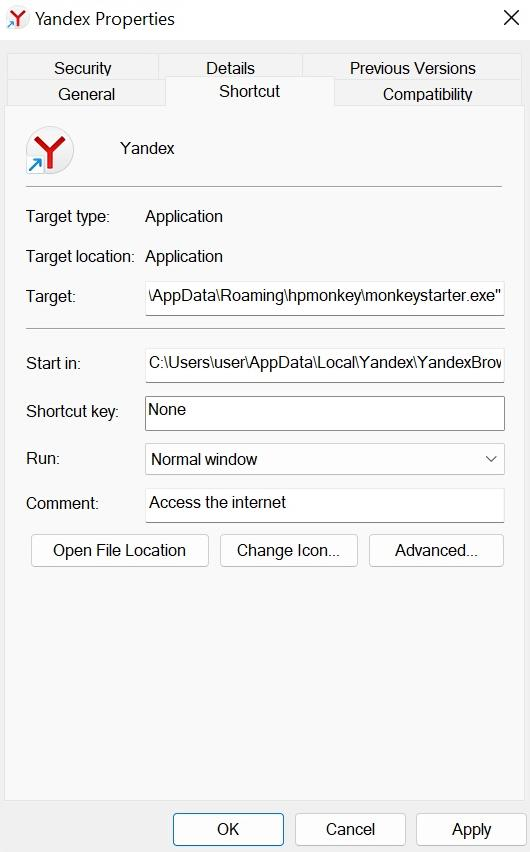This screenshot has height=852, width=530.
Task: Focus the Start in text field
Action: (325, 365)
